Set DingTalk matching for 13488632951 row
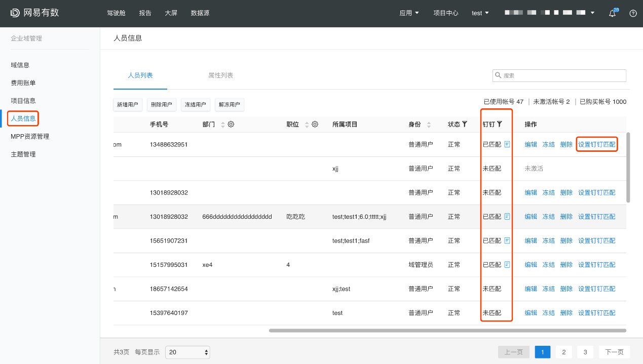This screenshot has width=643, height=364. (597, 144)
